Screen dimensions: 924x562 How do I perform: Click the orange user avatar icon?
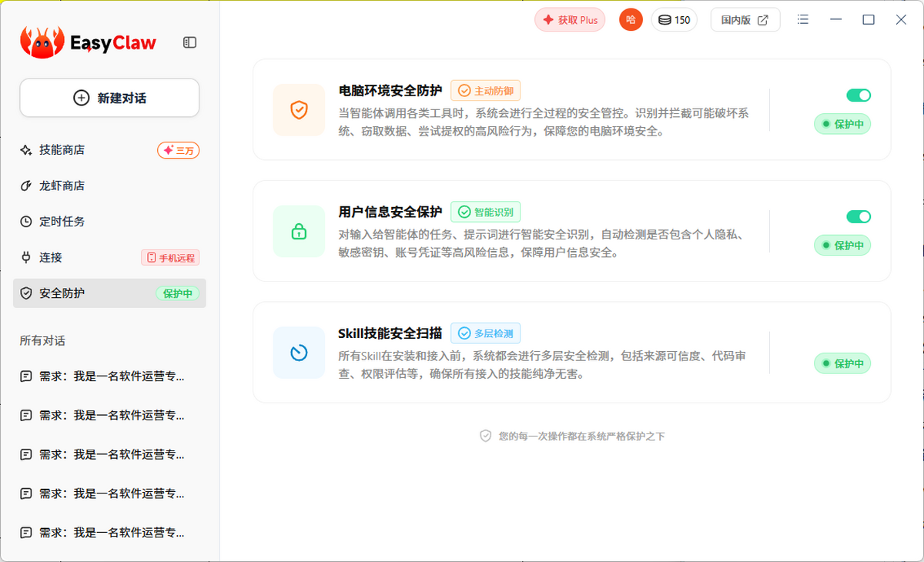pos(631,20)
